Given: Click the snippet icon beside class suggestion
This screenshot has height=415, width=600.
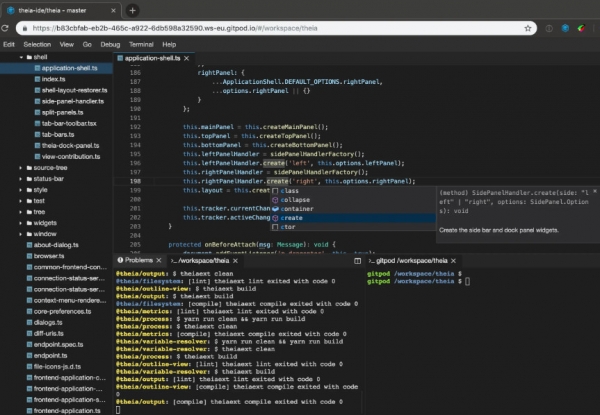Looking at the screenshot, I should pos(274,189).
